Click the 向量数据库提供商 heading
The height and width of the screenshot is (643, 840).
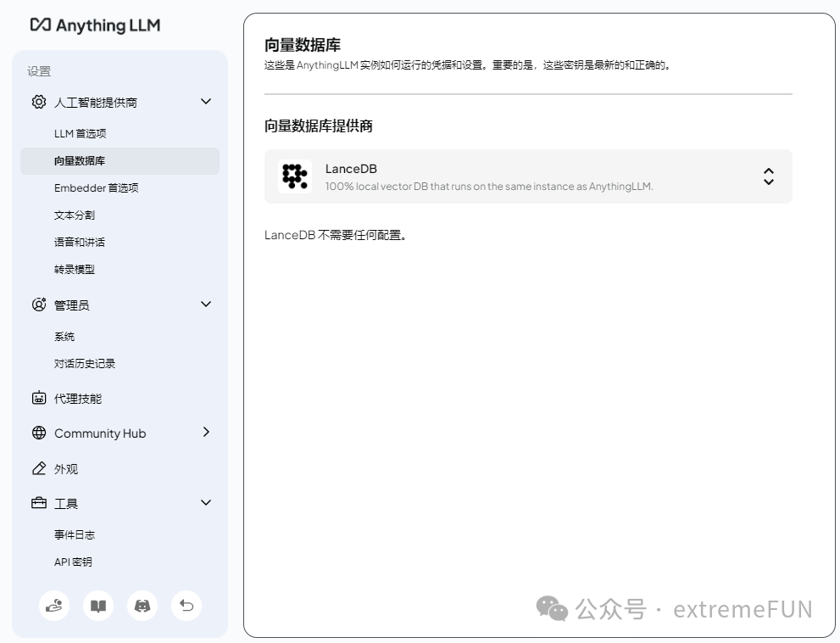[318, 126]
